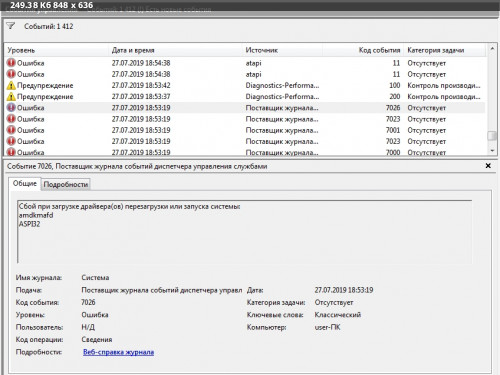Viewport: 500px width, 375px height.
Task: Click amdkmafd text in description box
Action: 36,215
